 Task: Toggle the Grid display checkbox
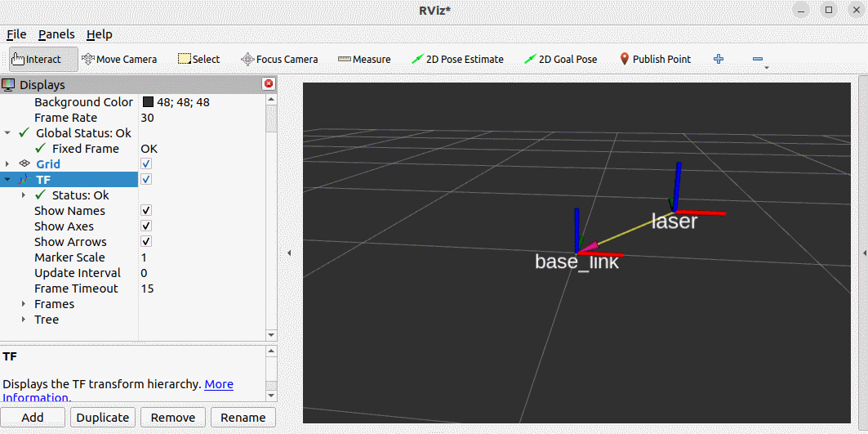(146, 164)
